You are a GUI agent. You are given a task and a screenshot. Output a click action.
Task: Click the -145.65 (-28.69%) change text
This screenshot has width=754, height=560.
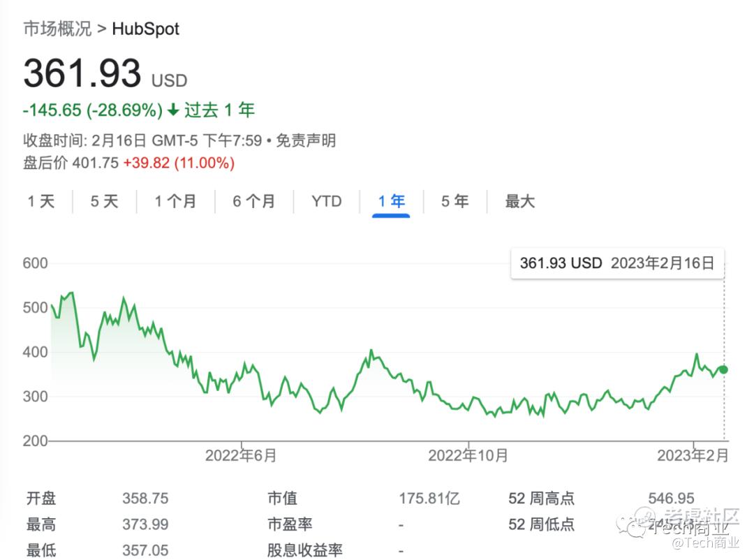pyautogui.click(x=93, y=110)
